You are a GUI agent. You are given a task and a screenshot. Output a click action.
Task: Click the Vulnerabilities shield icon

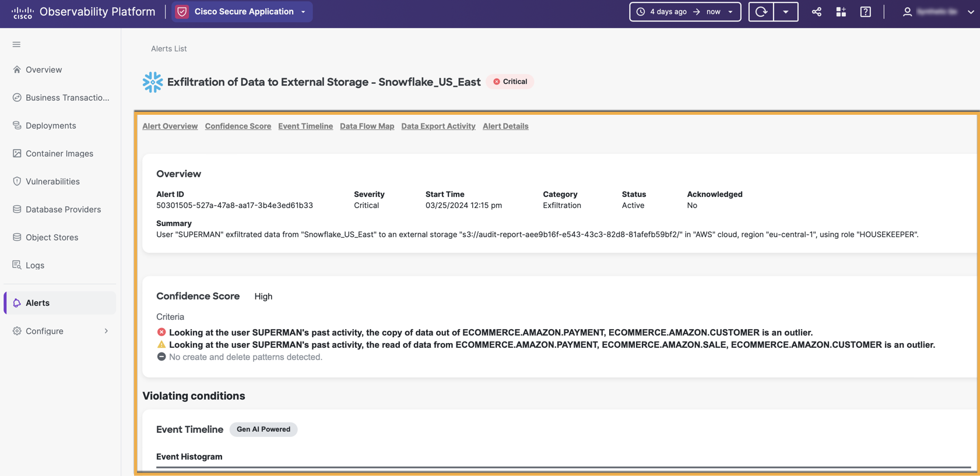coord(17,181)
